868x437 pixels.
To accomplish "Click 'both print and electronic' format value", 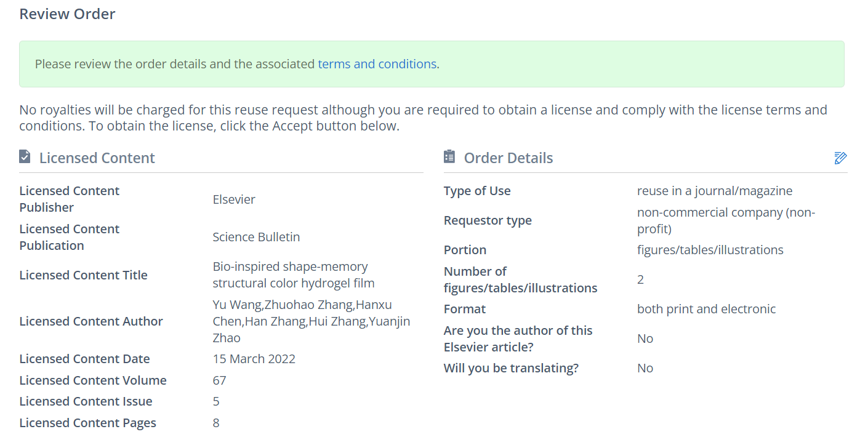I will (x=706, y=309).
